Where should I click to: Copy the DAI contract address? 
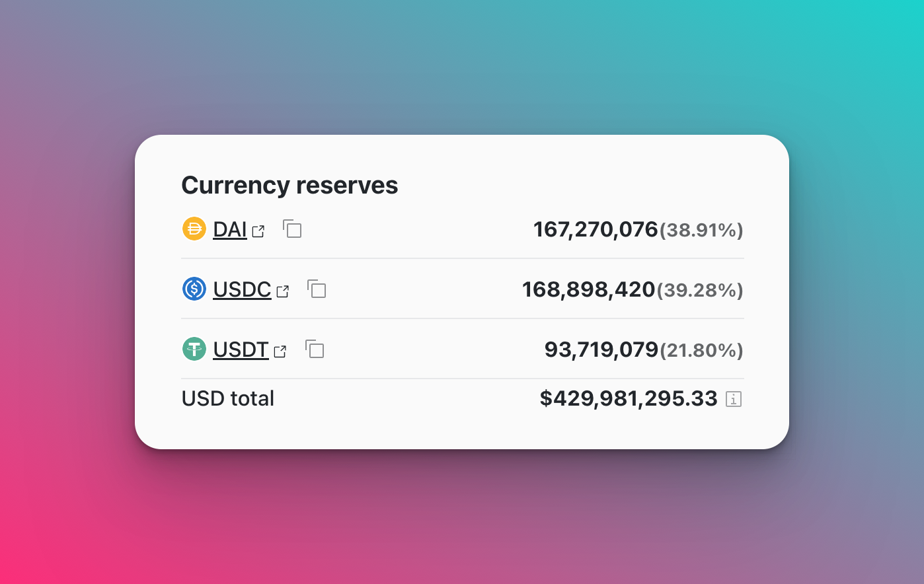tap(292, 229)
